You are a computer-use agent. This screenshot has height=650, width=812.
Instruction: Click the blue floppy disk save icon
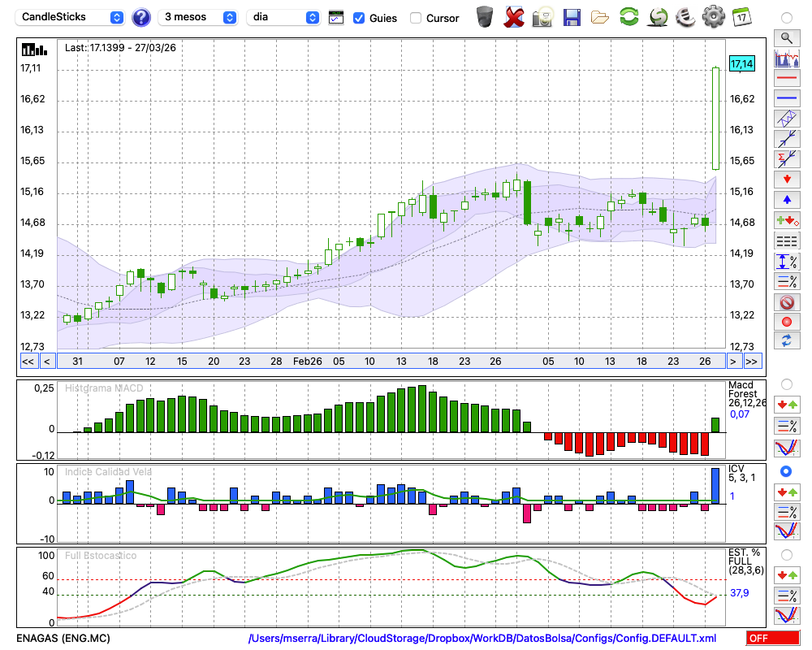tap(572, 17)
